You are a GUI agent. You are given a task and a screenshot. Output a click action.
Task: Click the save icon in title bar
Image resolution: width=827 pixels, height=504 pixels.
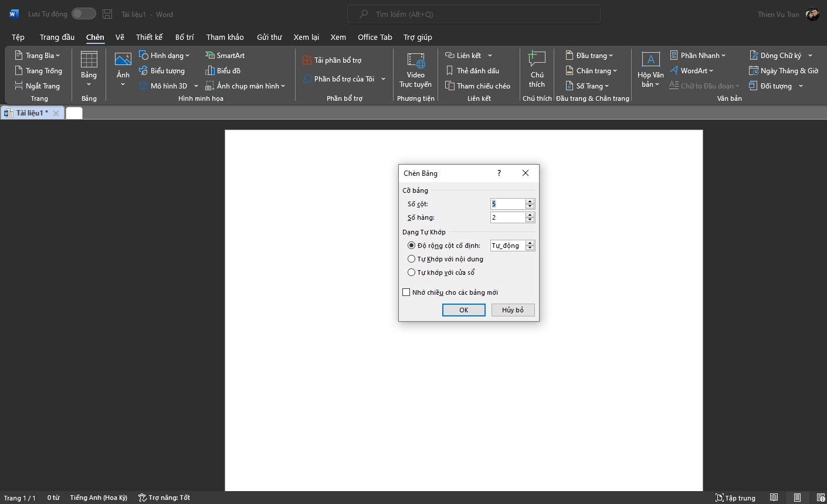(107, 14)
